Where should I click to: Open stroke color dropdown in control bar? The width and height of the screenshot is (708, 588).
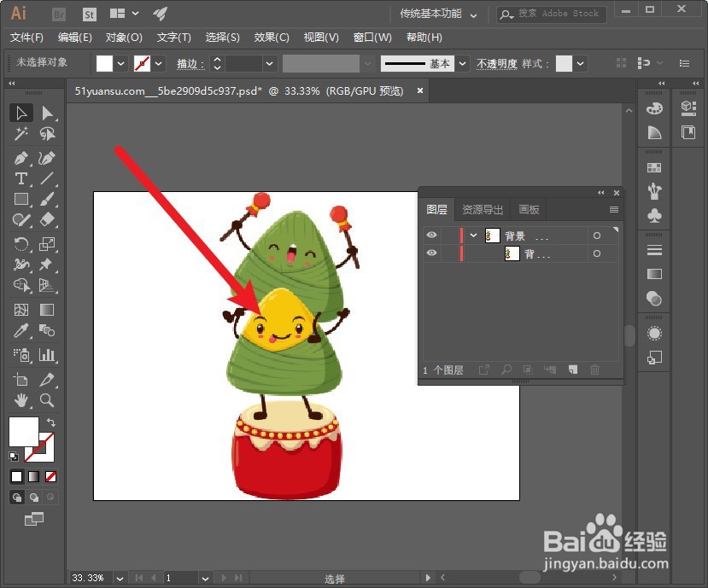pyautogui.click(x=159, y=64)
